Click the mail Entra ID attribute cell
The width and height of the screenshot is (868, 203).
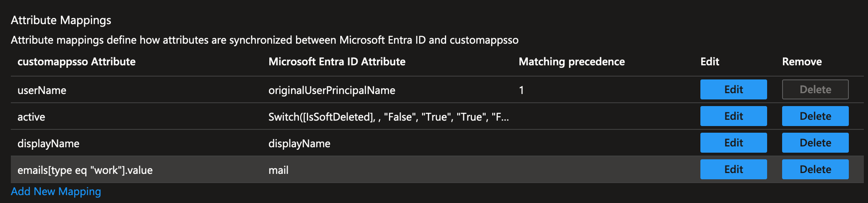coord(278,170)
